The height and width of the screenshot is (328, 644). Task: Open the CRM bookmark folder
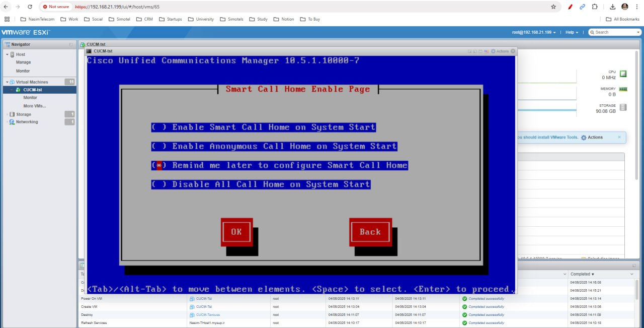[144, 19]
